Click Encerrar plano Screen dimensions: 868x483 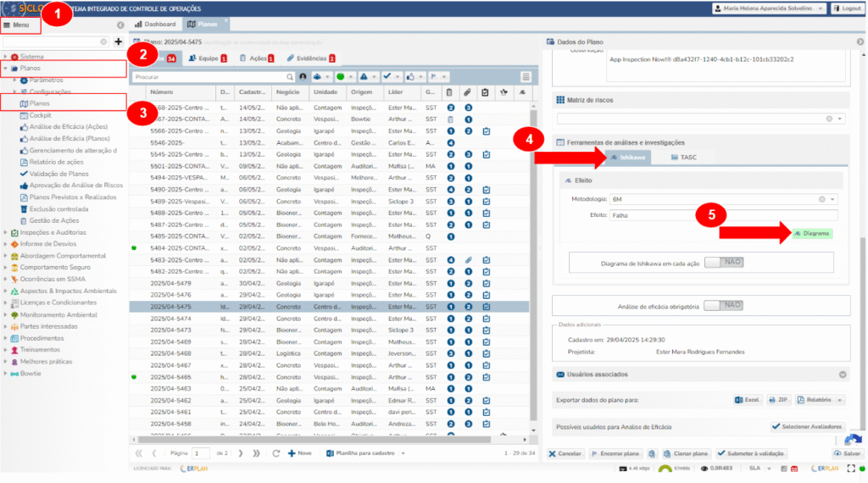pyautogui.click(x=615, y=453)
